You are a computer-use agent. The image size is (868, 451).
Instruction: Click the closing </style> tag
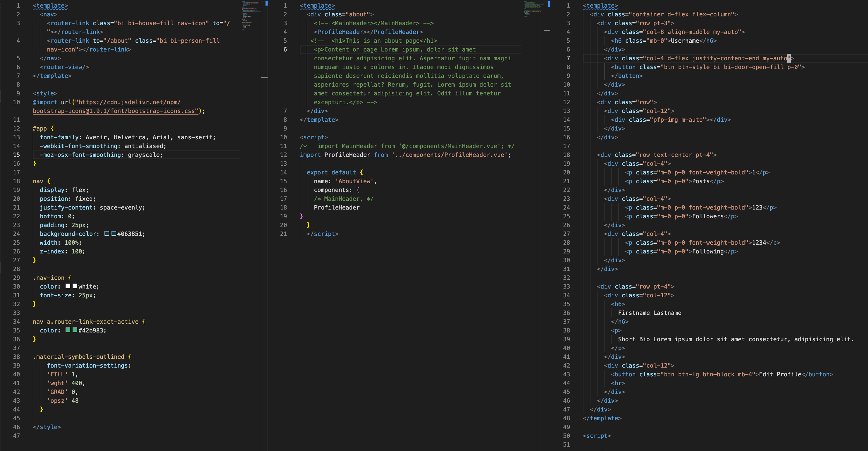pos(47,427)
